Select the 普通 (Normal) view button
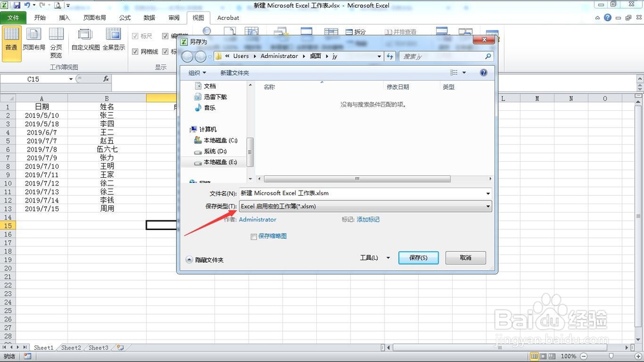The image size is (644, 362). tap(12, 43)
